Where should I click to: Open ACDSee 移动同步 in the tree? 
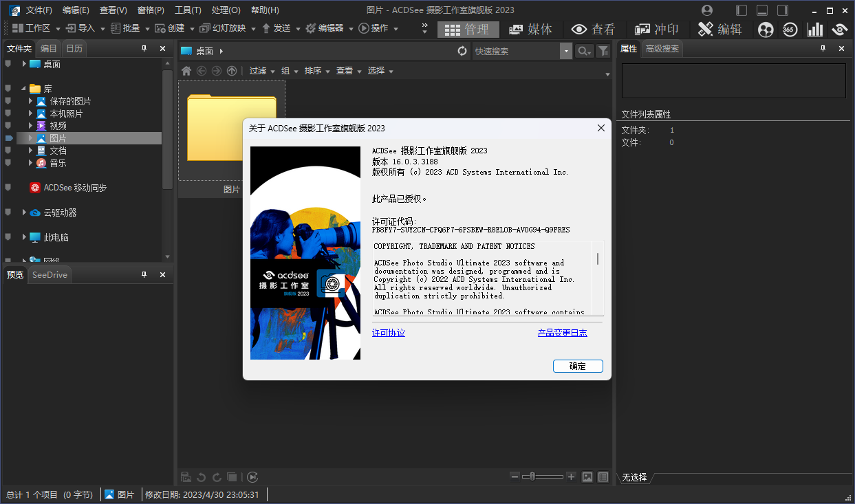75,188
